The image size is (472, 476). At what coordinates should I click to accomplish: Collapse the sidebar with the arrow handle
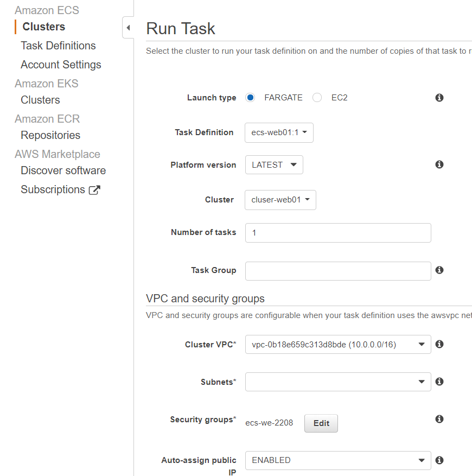[128, 28]
